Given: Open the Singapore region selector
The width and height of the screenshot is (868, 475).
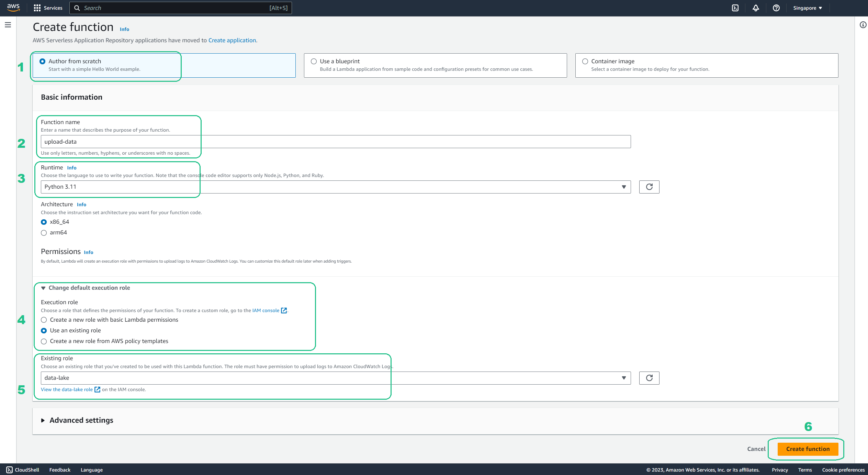Looking at the screenshot, I should coord(808,8).
